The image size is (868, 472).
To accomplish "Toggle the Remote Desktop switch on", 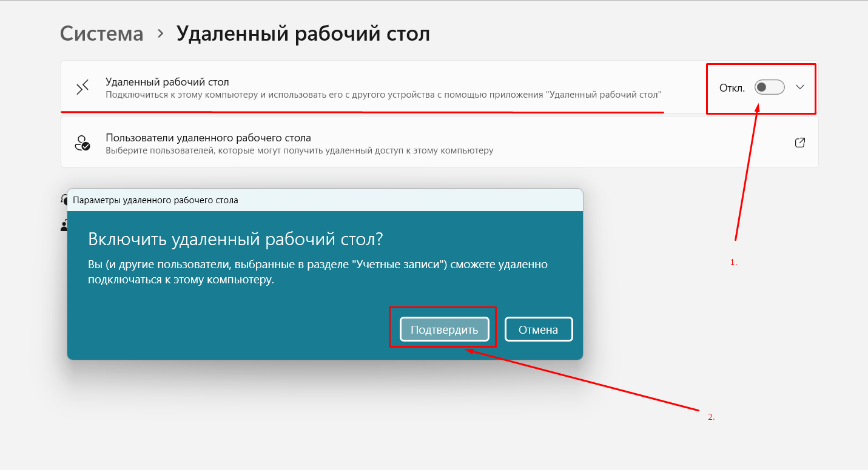I will pos(769,87).
